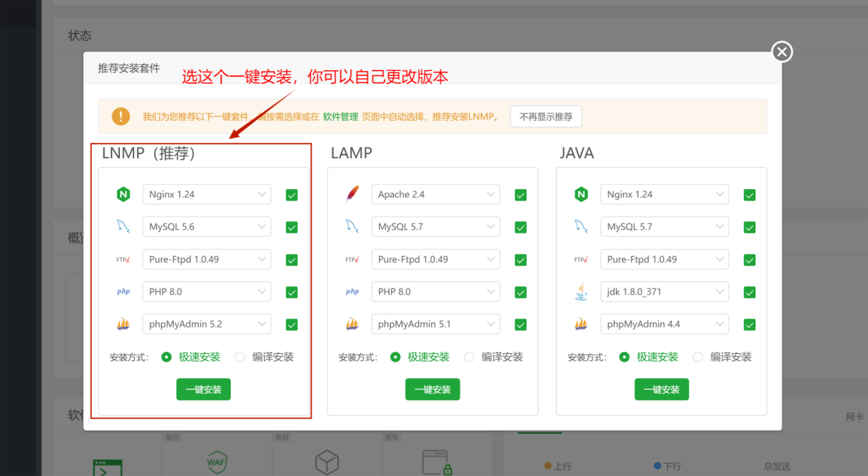Open phpMyAdmin 5.2 version dropdown

pos(207,324)
